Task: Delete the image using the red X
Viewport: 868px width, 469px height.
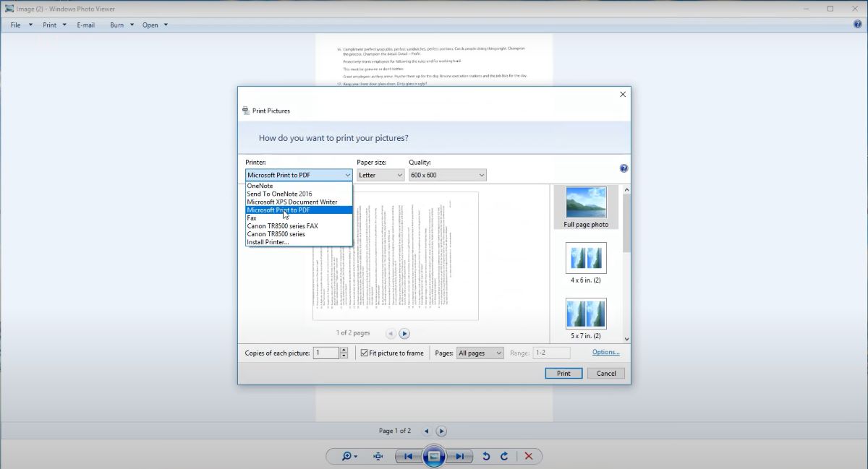Action: coord(527,456)
